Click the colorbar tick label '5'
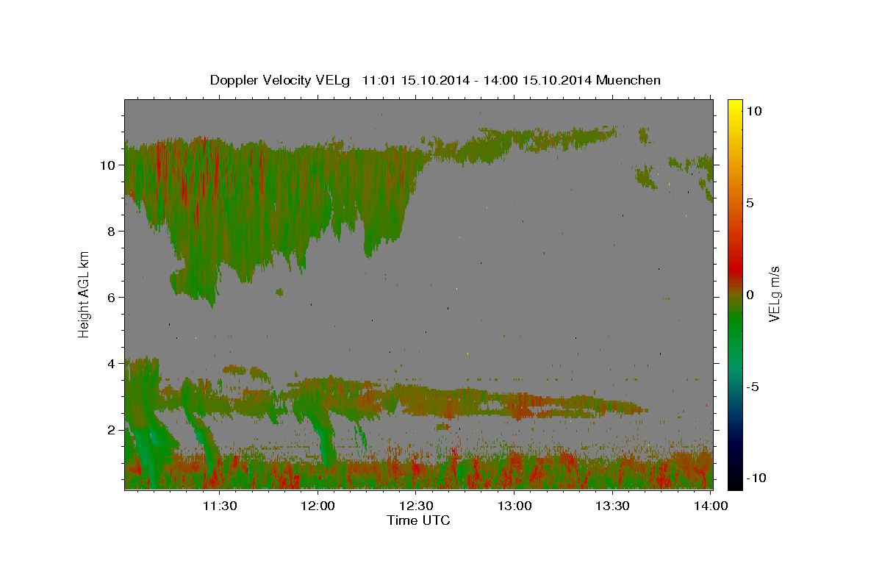Viewport: 882px width, 588px height. 750,203
